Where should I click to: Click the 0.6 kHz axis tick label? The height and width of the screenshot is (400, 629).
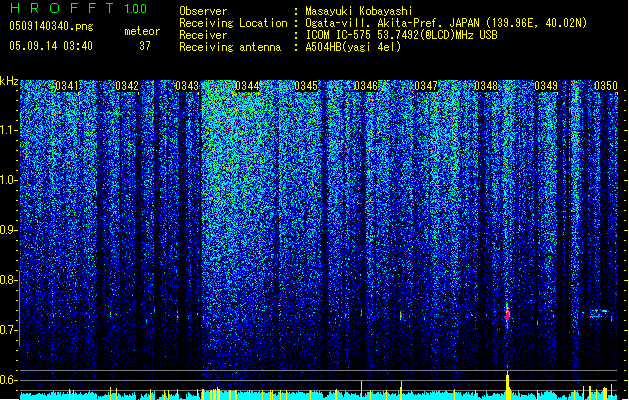9,380
